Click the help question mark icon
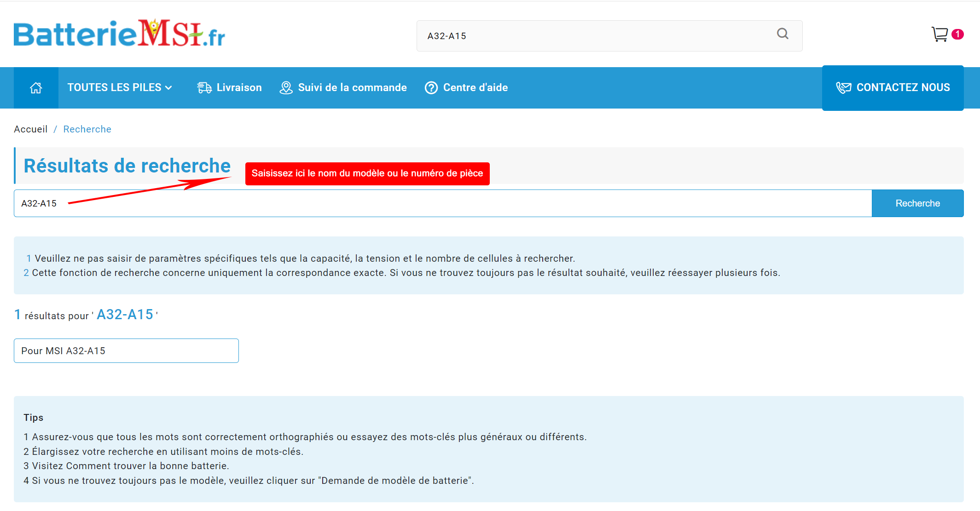 click(x=431, y=87)
